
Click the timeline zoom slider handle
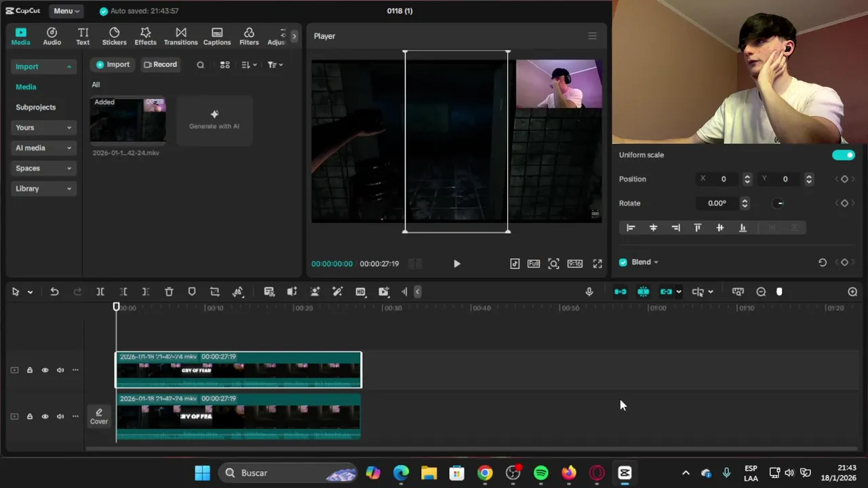779,291
